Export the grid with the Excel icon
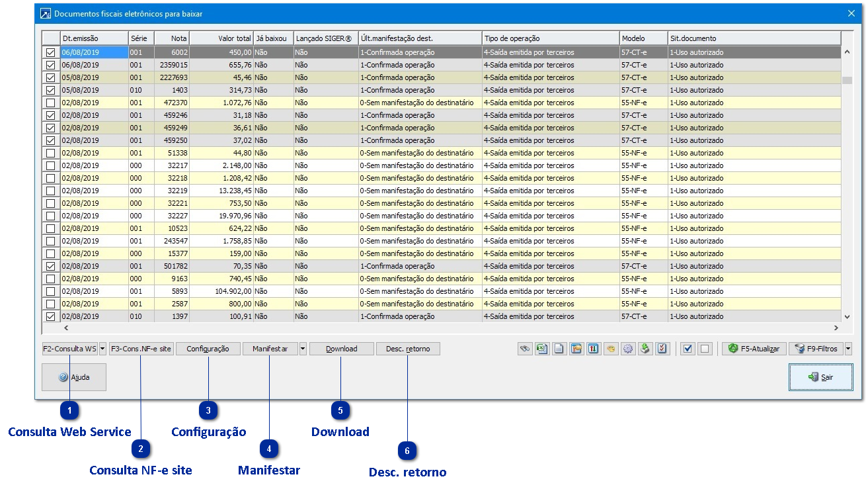Image resolution: width=868 pixels, height=491 pixels. (x=542, y=349)
